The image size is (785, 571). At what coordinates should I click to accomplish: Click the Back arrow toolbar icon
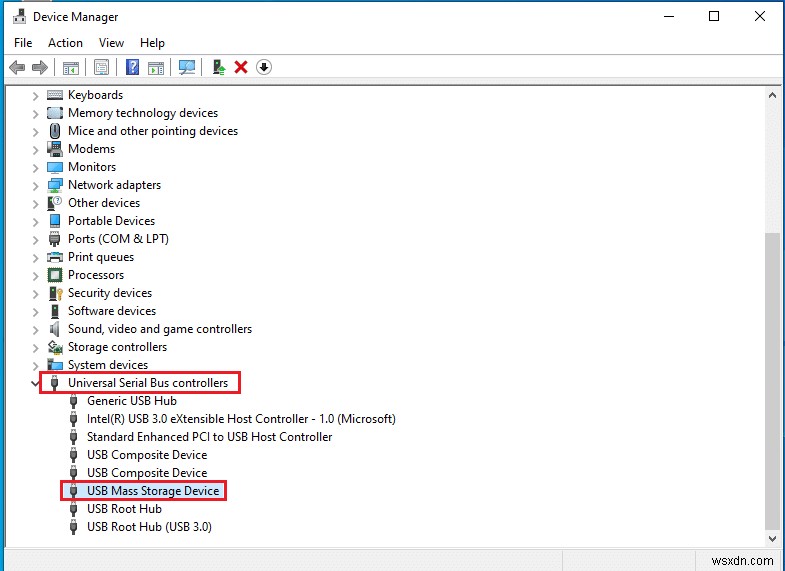[x=17, y=67]
